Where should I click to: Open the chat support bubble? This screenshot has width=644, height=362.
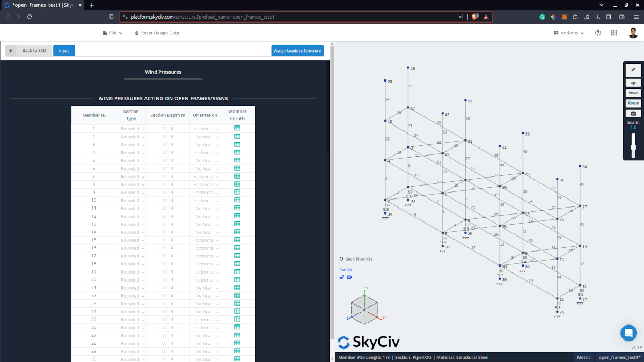628,333
